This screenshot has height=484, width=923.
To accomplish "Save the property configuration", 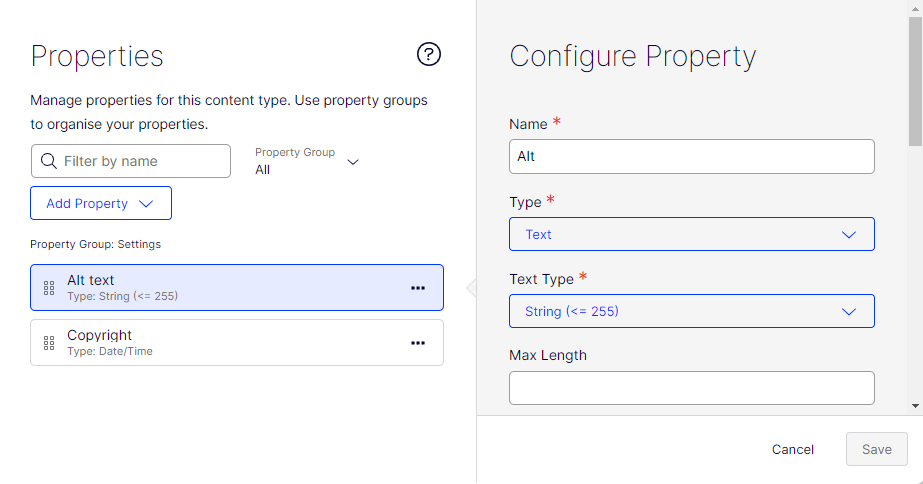I will pyautogui.click(x=876, y=449).
